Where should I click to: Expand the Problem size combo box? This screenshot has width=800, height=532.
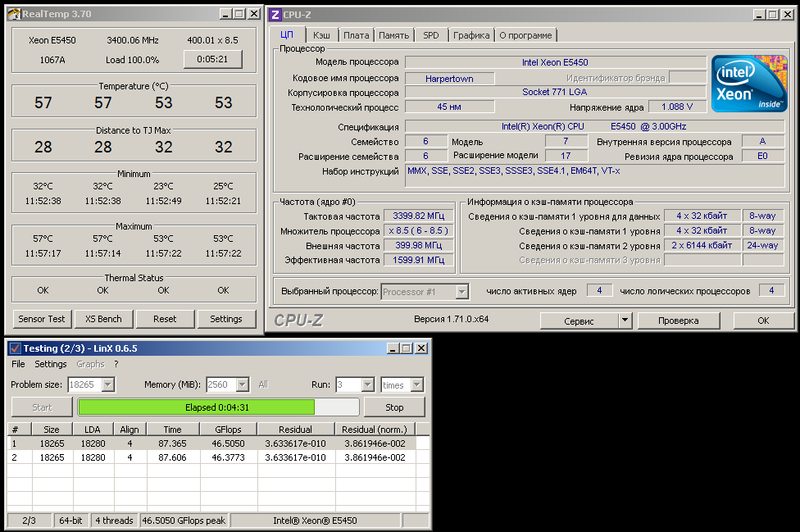point(107,384)
